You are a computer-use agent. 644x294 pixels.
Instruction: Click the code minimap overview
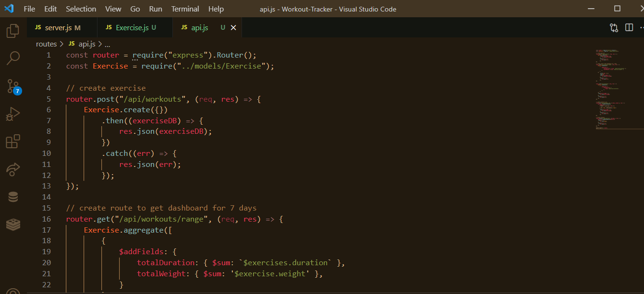[x=620, y=89]
